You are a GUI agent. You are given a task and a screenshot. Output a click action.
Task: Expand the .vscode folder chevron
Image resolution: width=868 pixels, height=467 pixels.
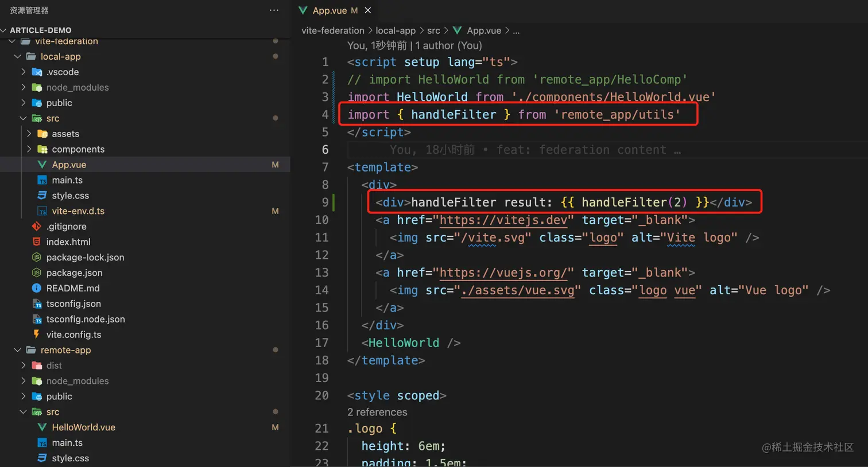point(23,72)
